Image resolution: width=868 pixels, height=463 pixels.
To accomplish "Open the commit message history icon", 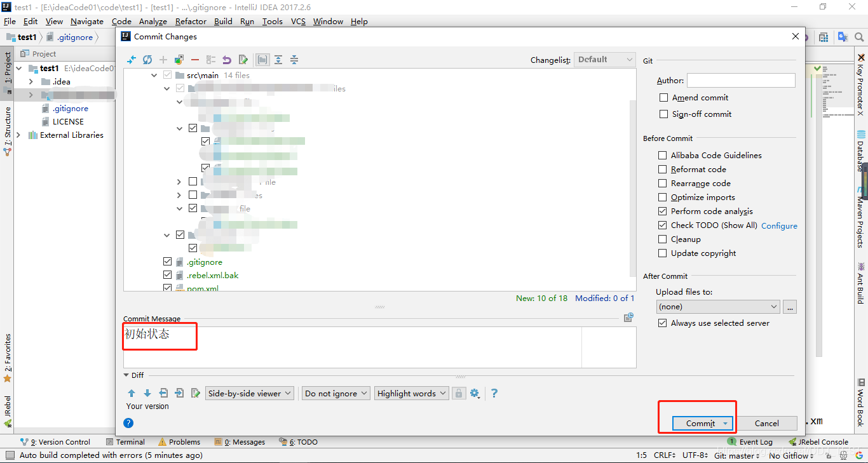I will 628,318.
